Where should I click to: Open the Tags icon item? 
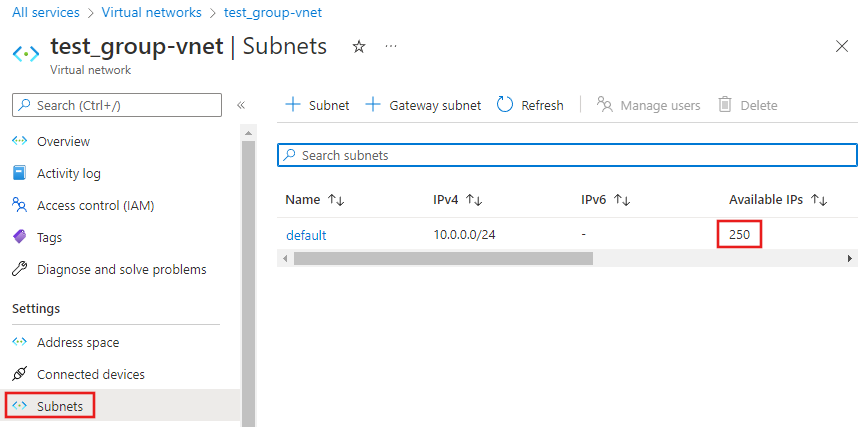pos(19,238)
